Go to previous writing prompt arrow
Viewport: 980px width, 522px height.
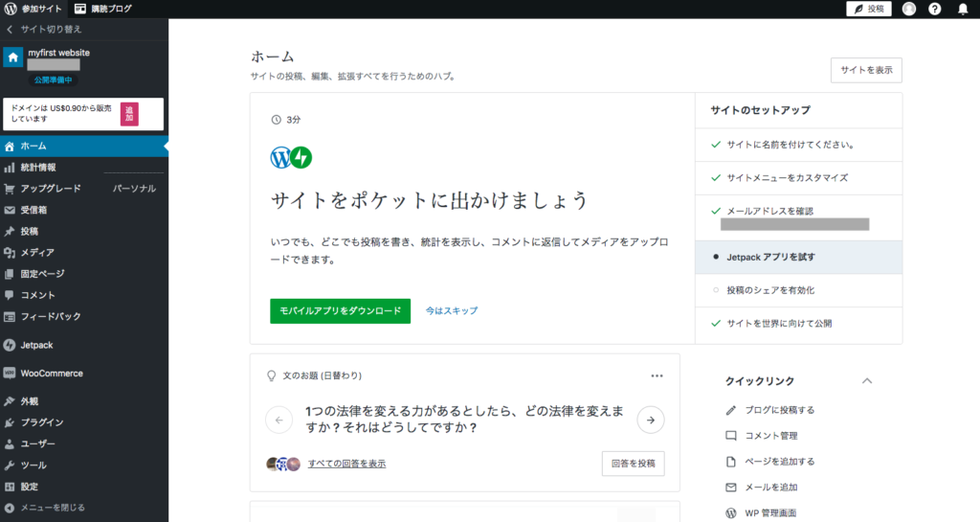point(279,420)
